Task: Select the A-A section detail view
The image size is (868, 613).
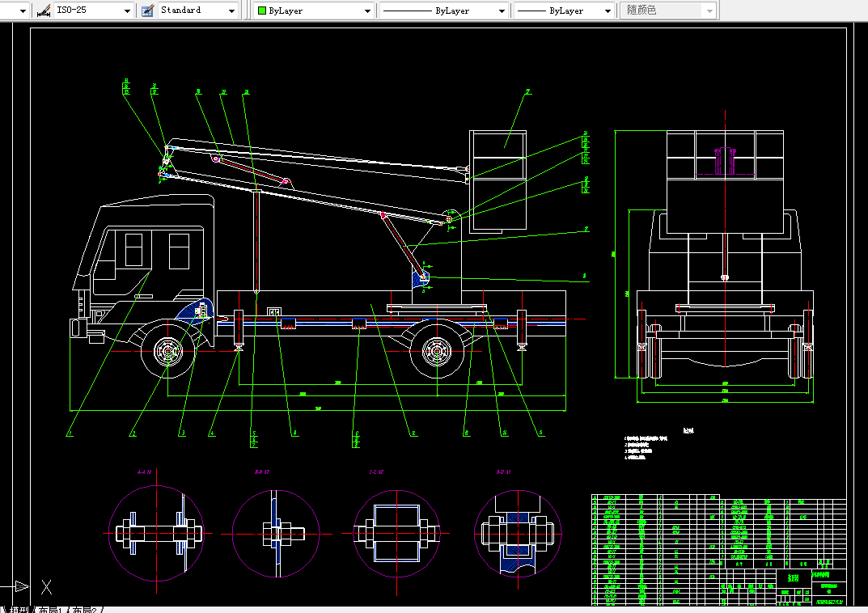Action: tap(157, 533)
